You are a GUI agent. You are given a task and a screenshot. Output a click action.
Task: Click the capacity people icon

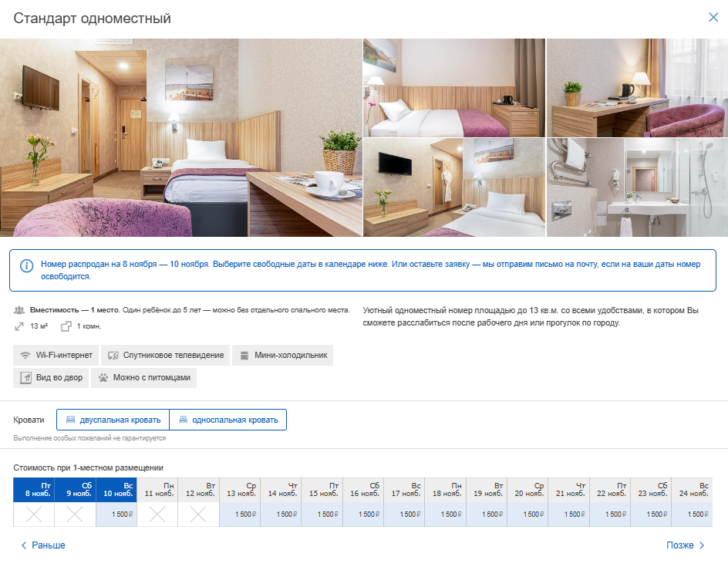point(19,310)
